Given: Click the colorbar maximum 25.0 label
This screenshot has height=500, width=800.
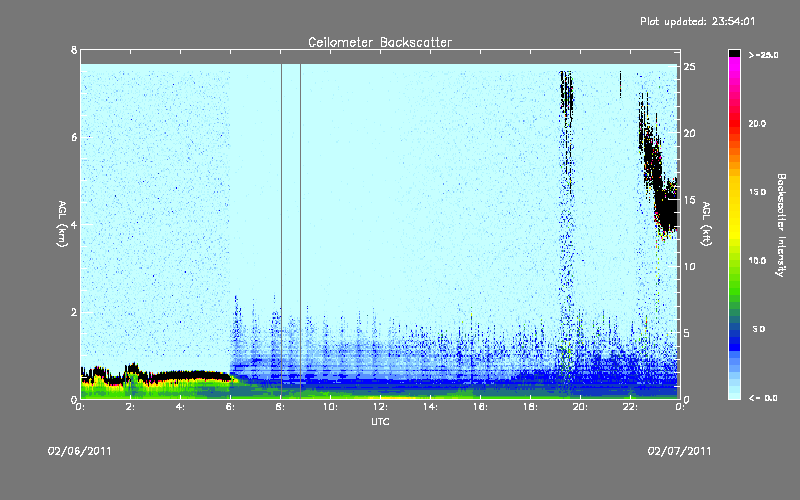Looking at the screenshot, I should pos(764,55).
